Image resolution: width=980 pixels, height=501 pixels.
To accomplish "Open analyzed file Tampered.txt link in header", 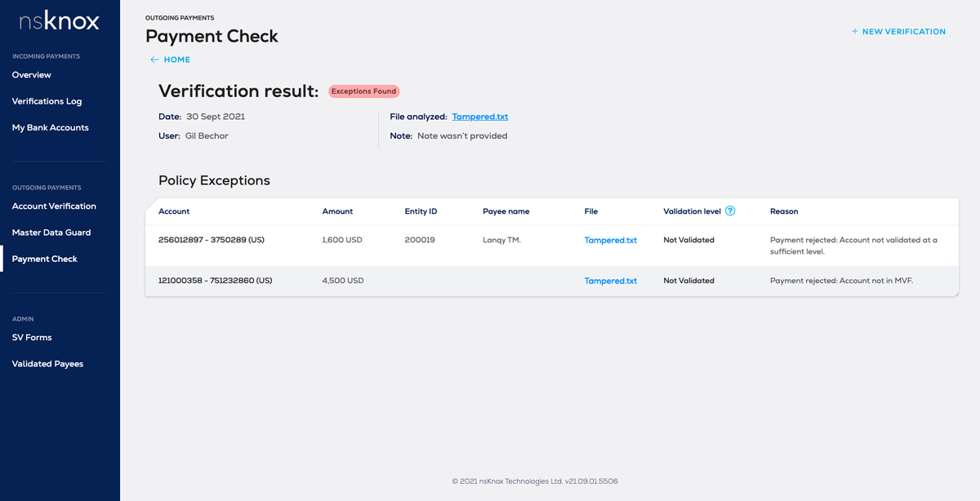I will (x=480, y=117).
